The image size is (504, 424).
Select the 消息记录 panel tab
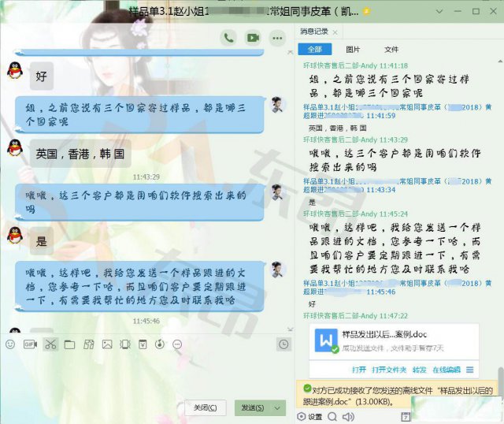pos(314,32)
